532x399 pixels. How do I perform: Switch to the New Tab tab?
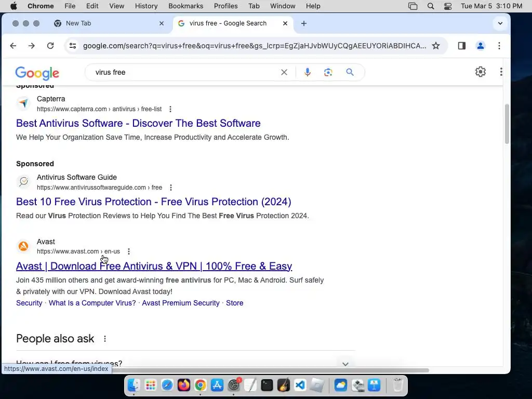point(109,23)
